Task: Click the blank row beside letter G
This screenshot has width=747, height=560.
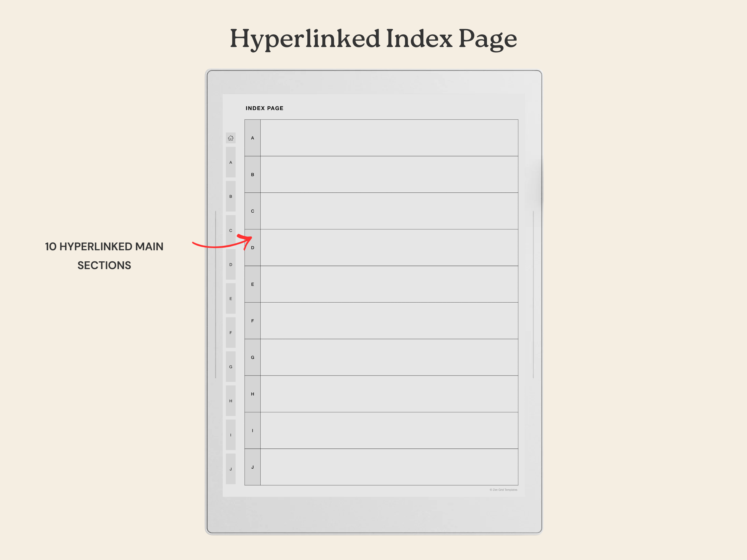Action: [389, 358]
